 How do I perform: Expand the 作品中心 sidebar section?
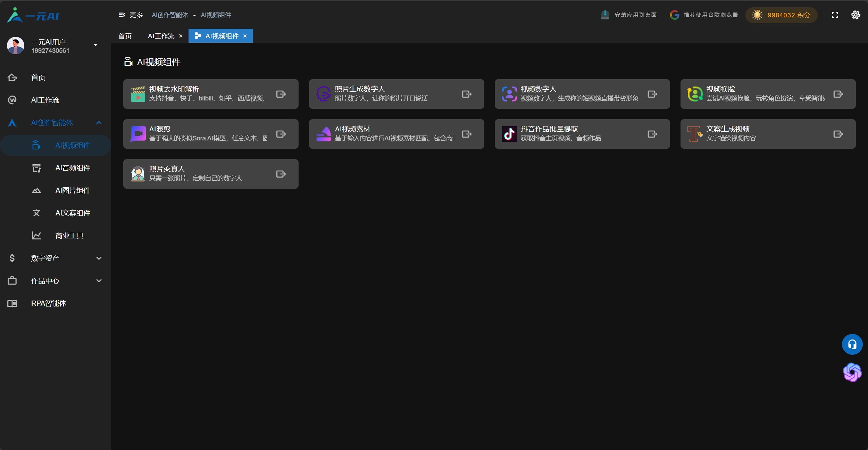click(x=99, y=281)
